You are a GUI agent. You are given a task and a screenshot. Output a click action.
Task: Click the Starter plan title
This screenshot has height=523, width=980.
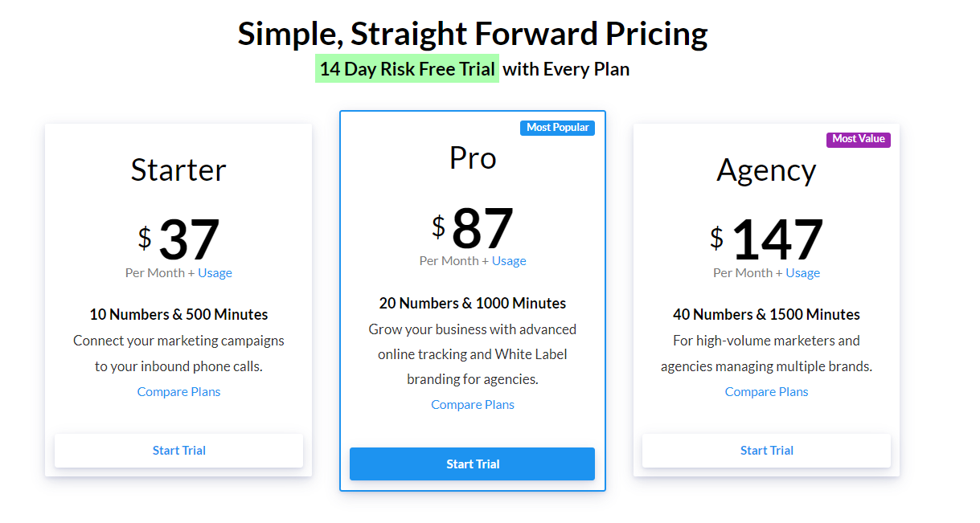pyautogui.click(x=178, y=170)
